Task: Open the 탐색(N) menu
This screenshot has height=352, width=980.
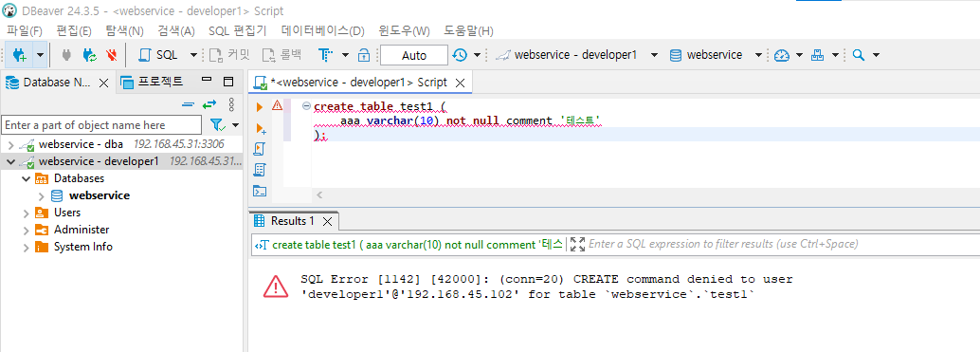Action: (124, 30)
